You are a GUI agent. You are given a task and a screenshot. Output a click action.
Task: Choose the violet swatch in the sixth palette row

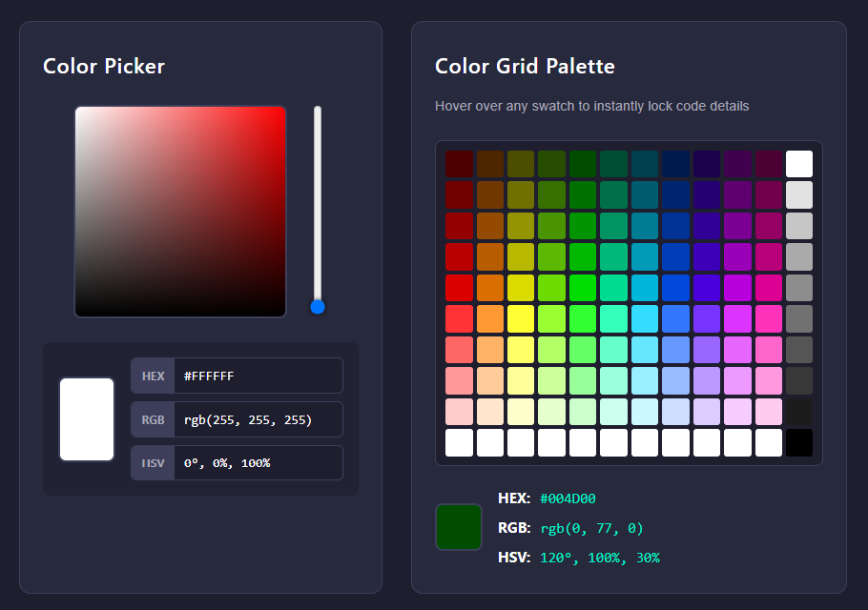(707, 319)
